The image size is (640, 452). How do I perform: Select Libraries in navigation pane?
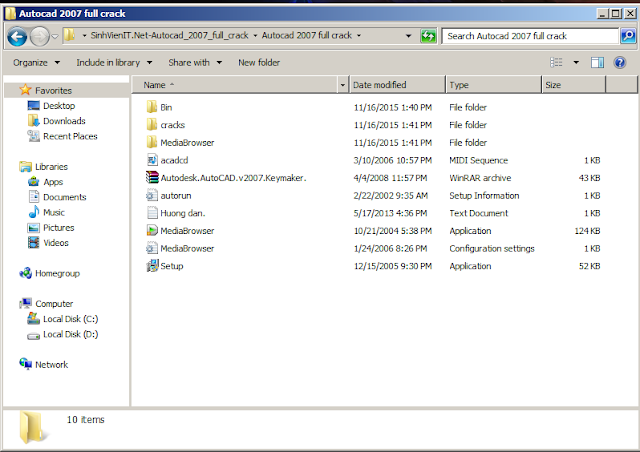[51, 167]
